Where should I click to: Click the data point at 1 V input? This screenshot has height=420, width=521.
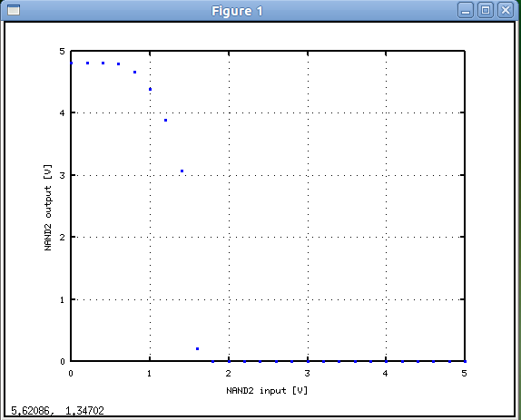pos(150,89)
